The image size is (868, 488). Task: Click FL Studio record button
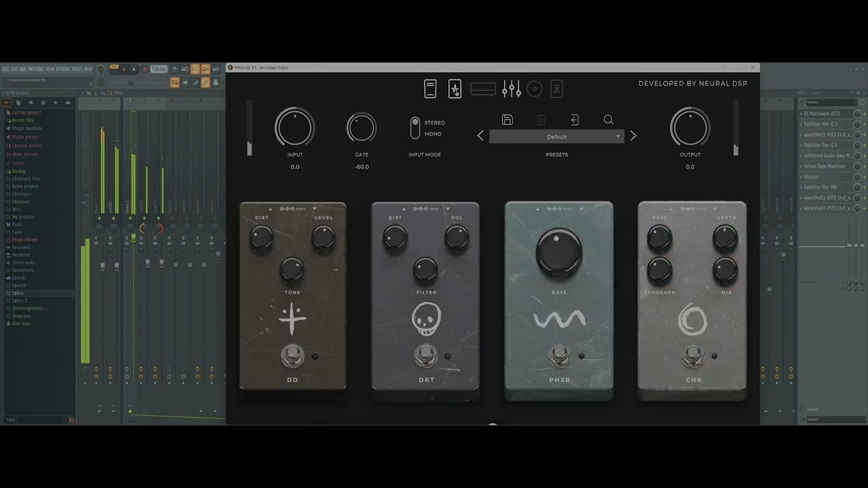pyautogui.click(x=144, y=69)
